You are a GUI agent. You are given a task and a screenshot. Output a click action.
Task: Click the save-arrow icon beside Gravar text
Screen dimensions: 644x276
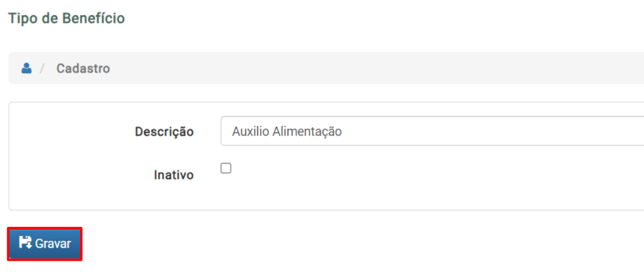26,243
